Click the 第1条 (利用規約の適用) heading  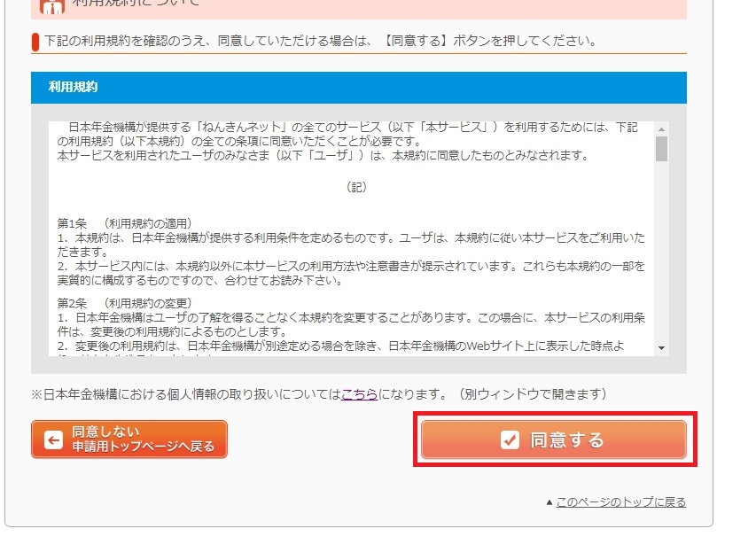click(x=124, y=223)
